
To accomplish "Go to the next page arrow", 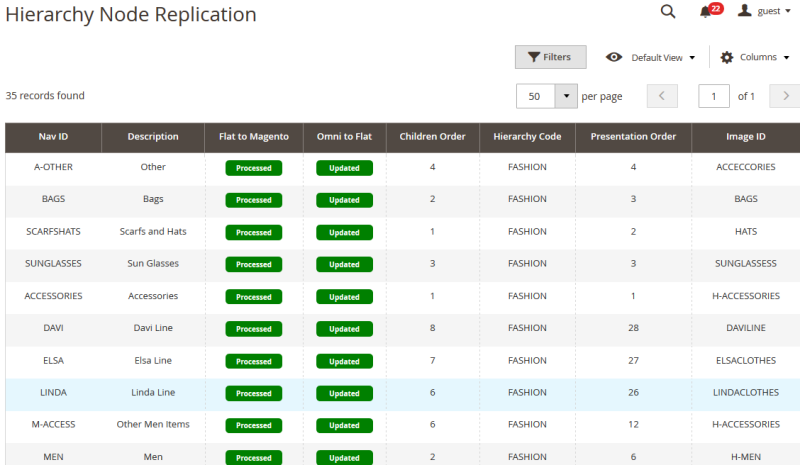I will (785, 96).
